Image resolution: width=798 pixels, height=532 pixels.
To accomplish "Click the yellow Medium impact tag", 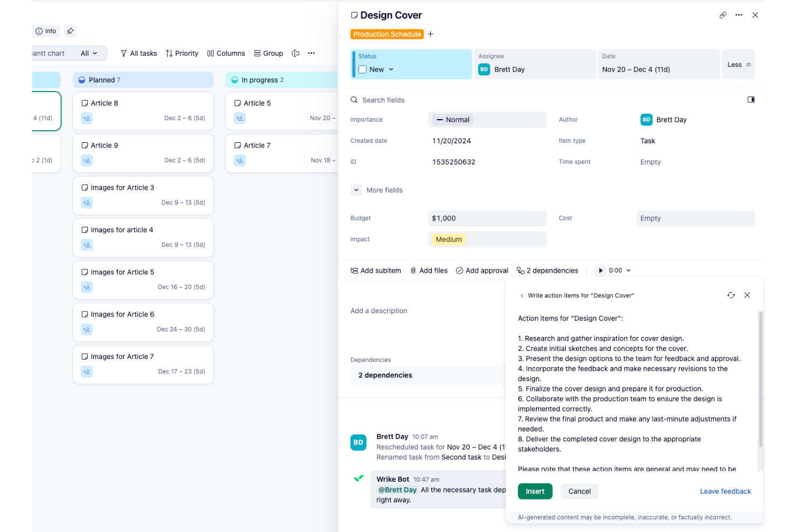I will tap(448, 239).
